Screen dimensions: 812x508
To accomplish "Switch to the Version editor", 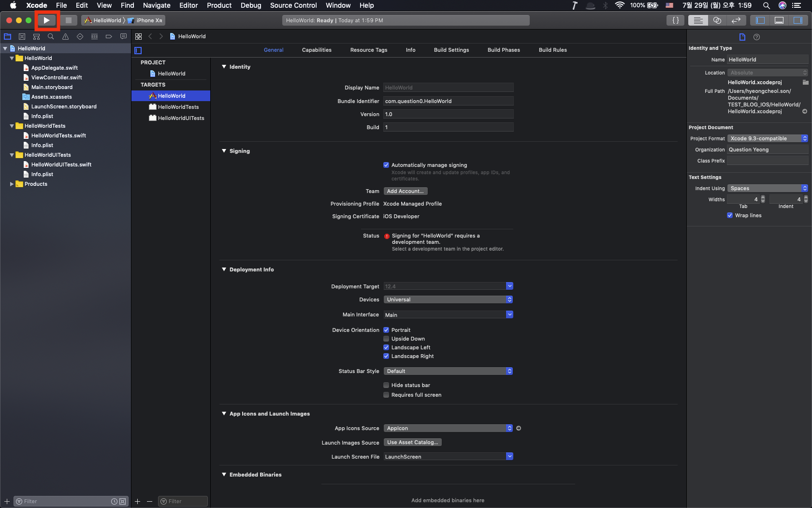I will point(736,20).
